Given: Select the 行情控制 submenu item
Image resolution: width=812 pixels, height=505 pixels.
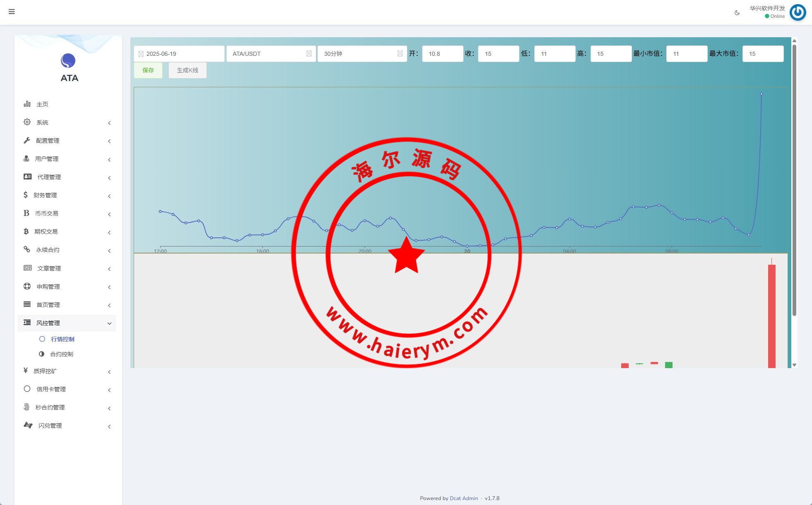Looking at the screenshot, I should (62, 339).
